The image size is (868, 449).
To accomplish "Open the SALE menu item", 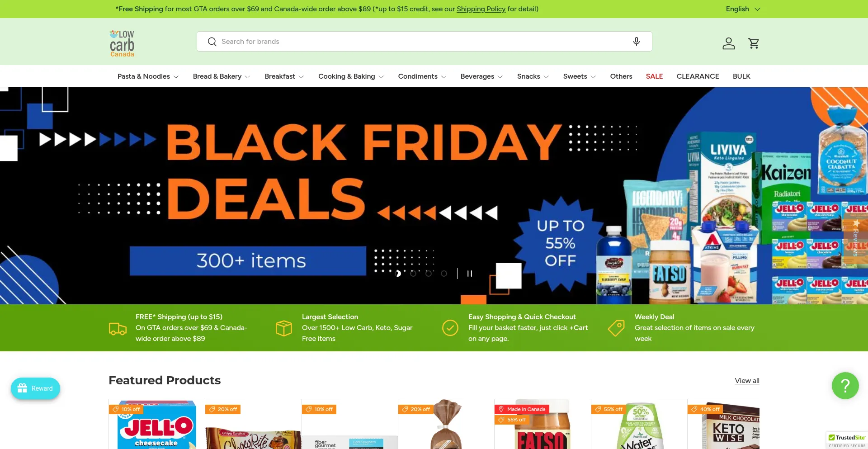I will [654, 76].
